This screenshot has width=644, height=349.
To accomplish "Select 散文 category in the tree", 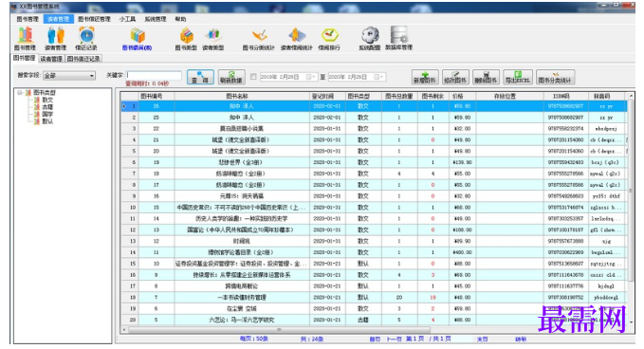I will [x=47, y=100].
